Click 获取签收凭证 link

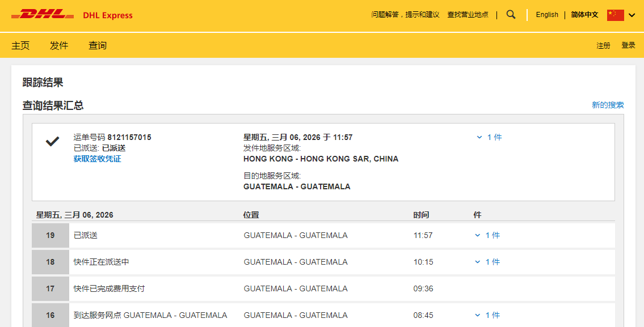pos(97,159)
